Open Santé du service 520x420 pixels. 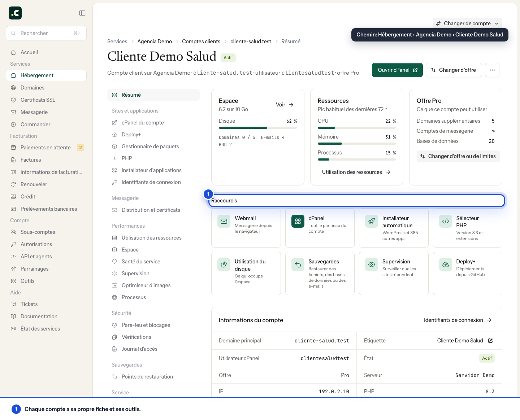point(153,262)
